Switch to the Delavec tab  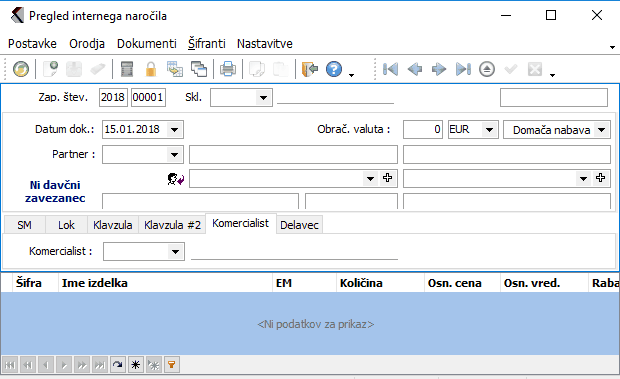point(299,225)
